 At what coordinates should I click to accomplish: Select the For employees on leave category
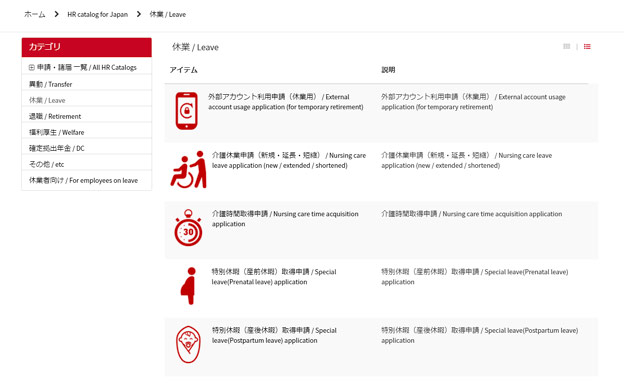click(83, 180)
